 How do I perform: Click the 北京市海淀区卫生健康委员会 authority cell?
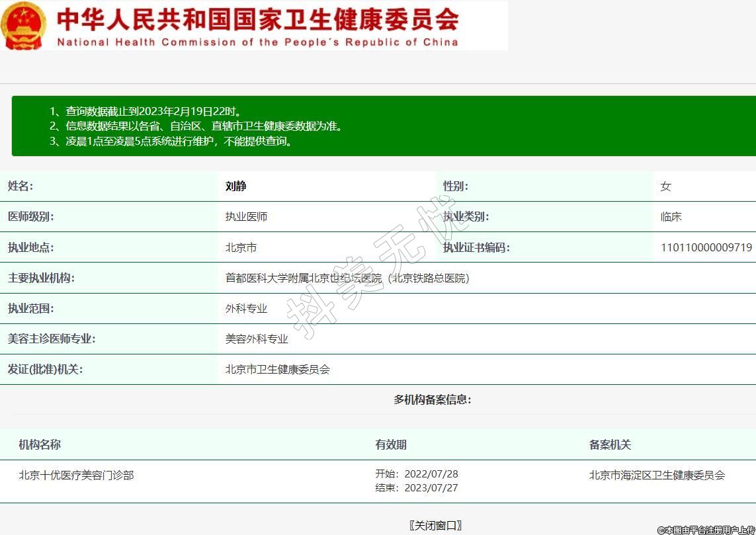click(x=657, y=475)
